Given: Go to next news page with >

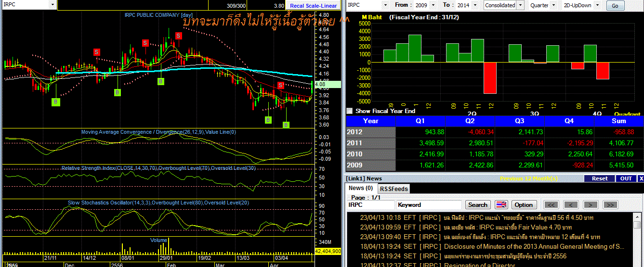Looking at the screenshot, I should pyautogui.click(x=591, y=204).
